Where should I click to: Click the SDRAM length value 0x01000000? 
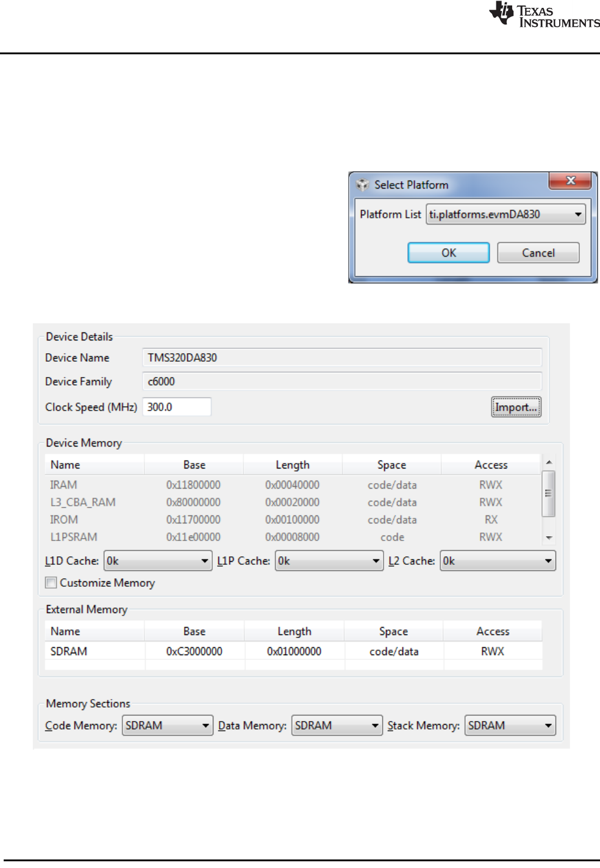[x=294, y=651]
